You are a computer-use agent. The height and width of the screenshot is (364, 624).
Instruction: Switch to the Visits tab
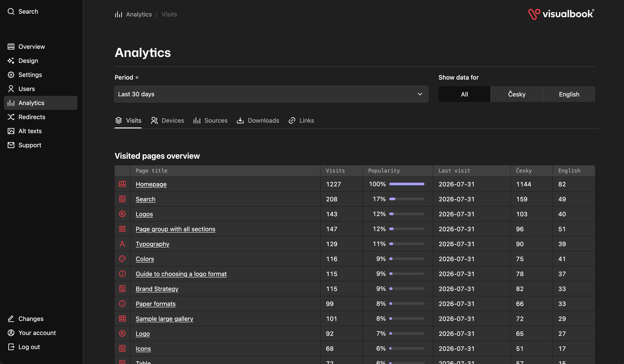click(128, 120)
